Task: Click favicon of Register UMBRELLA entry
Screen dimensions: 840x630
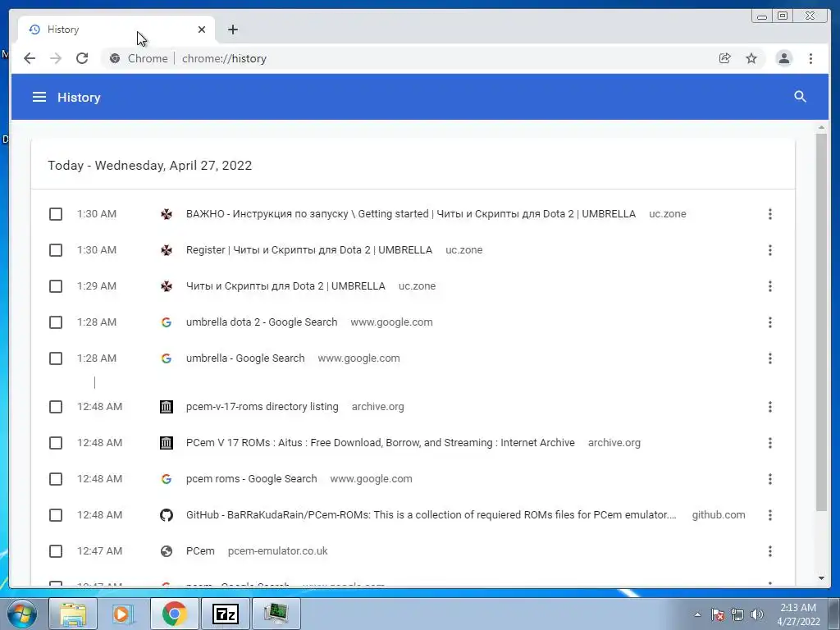Action: (x=167, y=249)
